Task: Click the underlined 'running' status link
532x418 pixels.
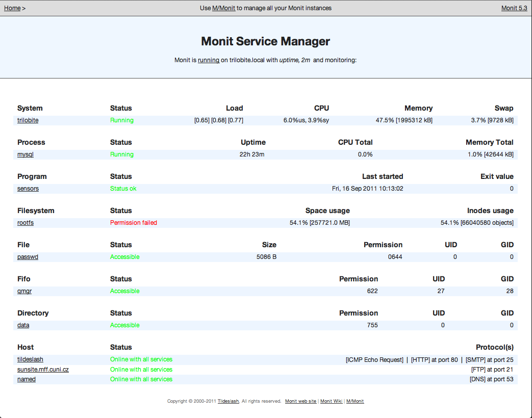Action: [209, 60]
